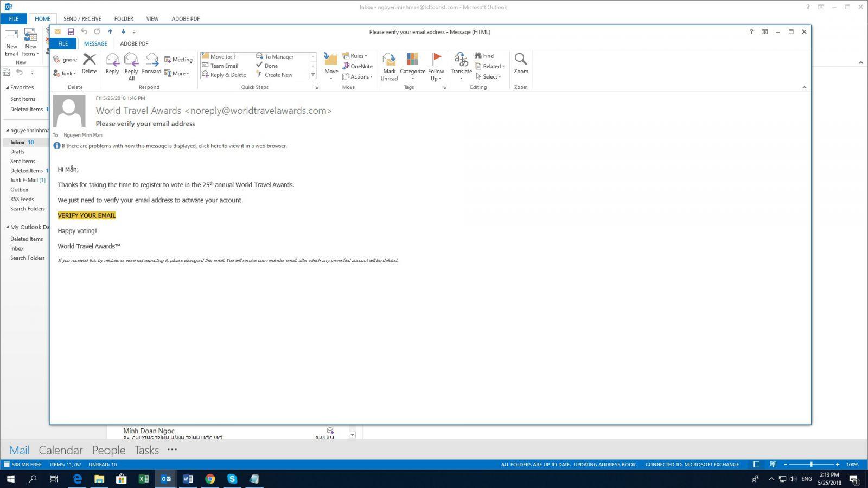Open the ADOBE PDF tab in message window
This screenshot has width=868, height=488.
click(x=134, y=44)
